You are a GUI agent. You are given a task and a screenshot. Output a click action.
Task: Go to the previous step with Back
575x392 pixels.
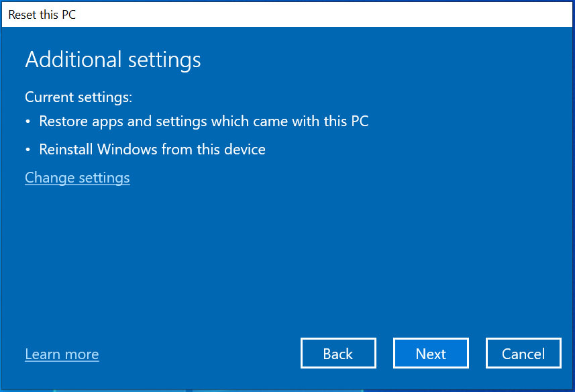tap(338, 353)
